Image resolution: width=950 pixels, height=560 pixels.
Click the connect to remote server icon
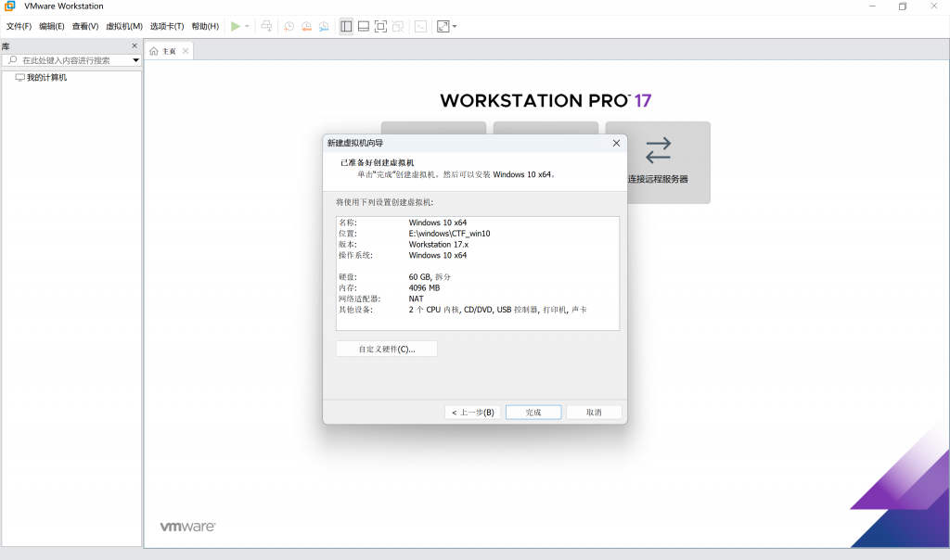click(x=658, y=161)
